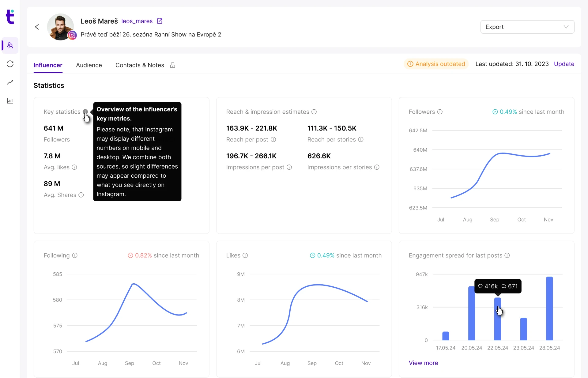588x378 pixels.
Task: Click the 626.6K impressions per stories value
Action: click(x=319, y=156)
